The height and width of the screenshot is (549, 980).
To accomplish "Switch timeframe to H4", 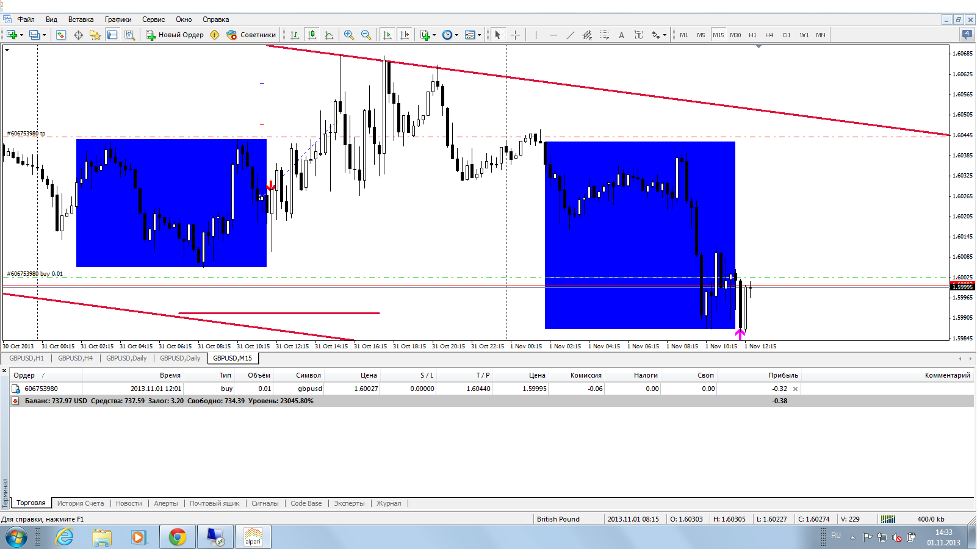I will point(769,35).
